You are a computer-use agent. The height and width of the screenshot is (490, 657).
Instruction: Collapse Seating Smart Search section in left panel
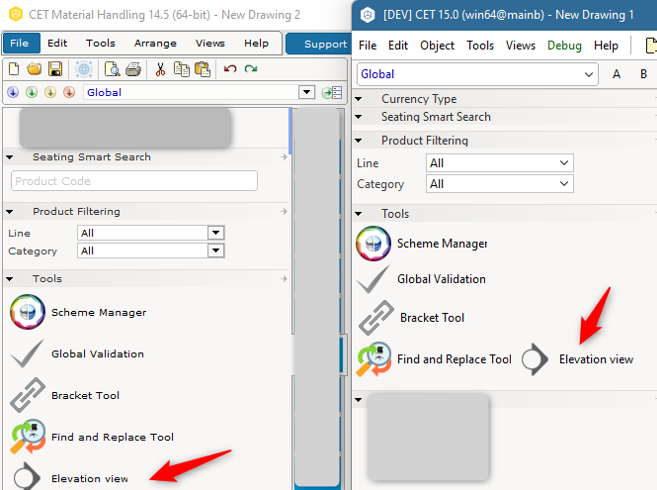(10, 157)
